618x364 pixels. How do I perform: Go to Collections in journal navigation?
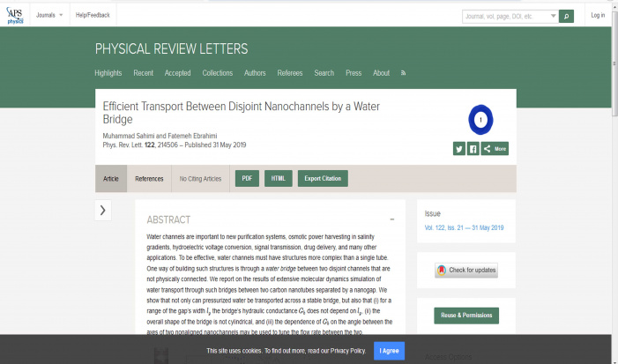218,73
